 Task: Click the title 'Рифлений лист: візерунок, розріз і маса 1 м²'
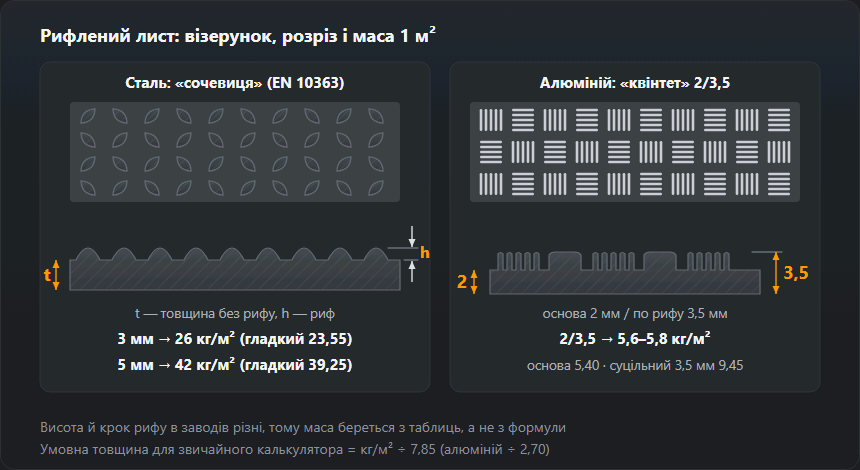coord(237,36)
